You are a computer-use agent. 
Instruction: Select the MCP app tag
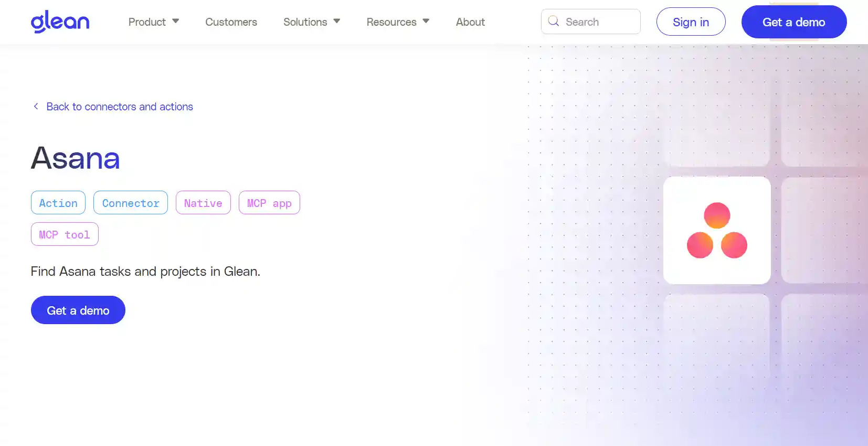269,203
